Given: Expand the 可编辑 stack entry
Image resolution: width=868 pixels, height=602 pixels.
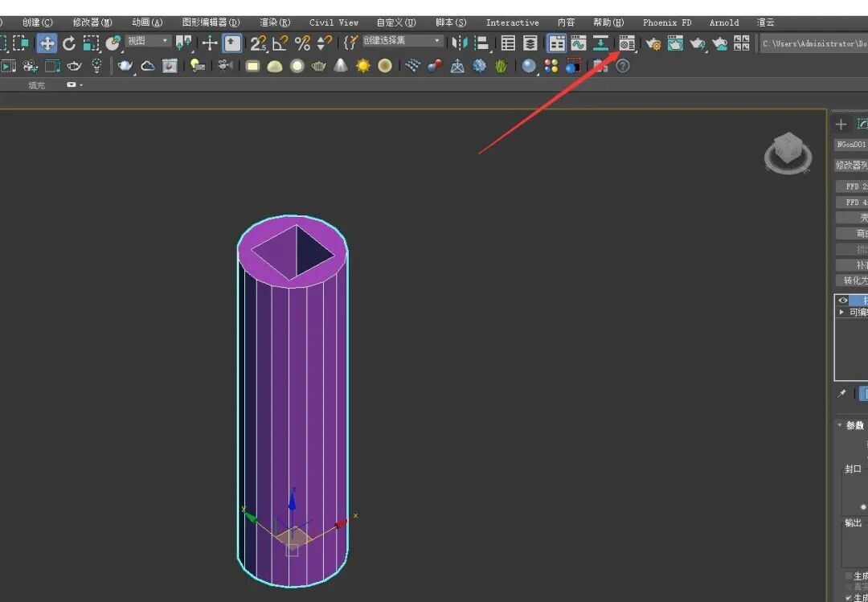Looking at the screenshot, I should pos(841,313).
